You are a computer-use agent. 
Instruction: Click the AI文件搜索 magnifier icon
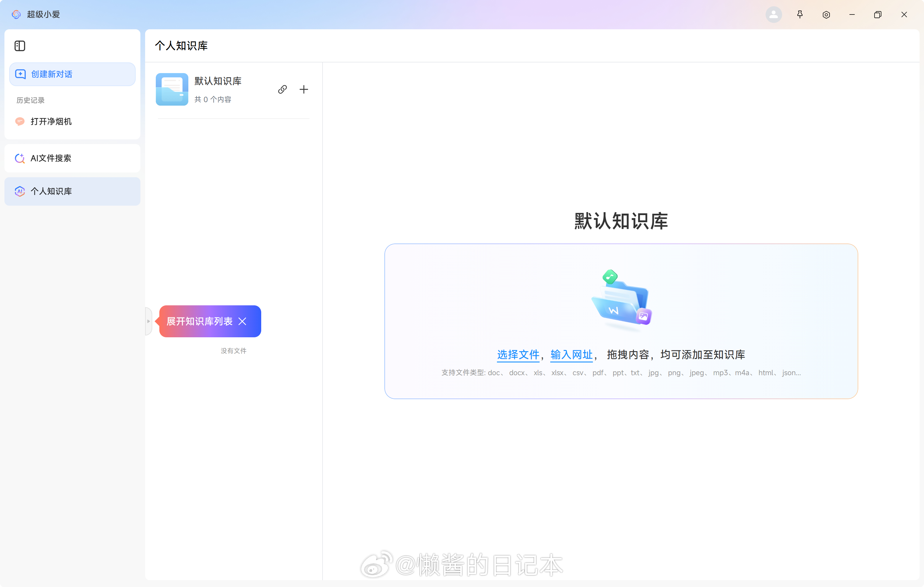coord(20,158)
